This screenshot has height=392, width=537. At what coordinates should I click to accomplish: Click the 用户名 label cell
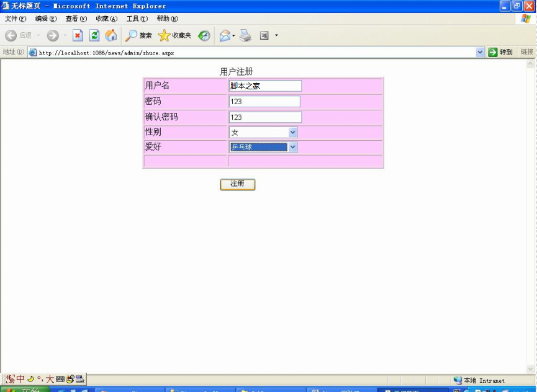[x=185, y=86]
